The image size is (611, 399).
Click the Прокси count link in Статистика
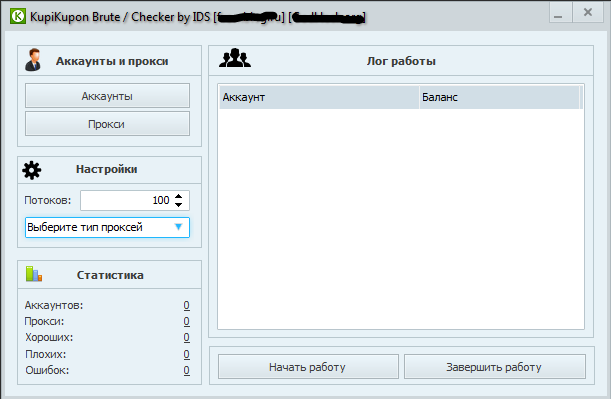point(187,321)
